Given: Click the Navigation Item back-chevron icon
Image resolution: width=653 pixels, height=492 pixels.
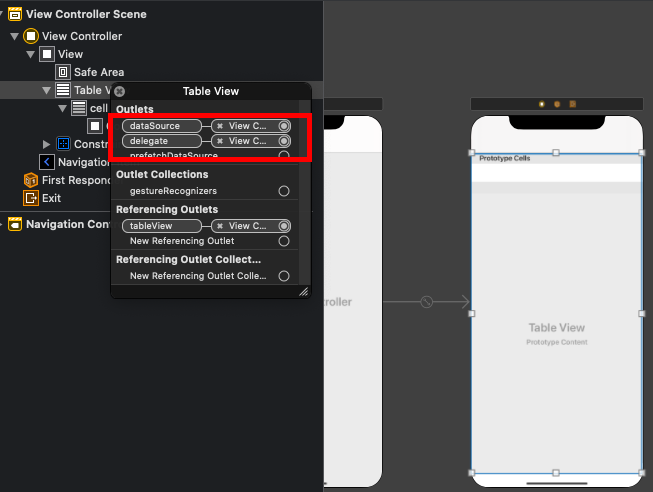Looking at the screenshot, I should tap(47, 162).
